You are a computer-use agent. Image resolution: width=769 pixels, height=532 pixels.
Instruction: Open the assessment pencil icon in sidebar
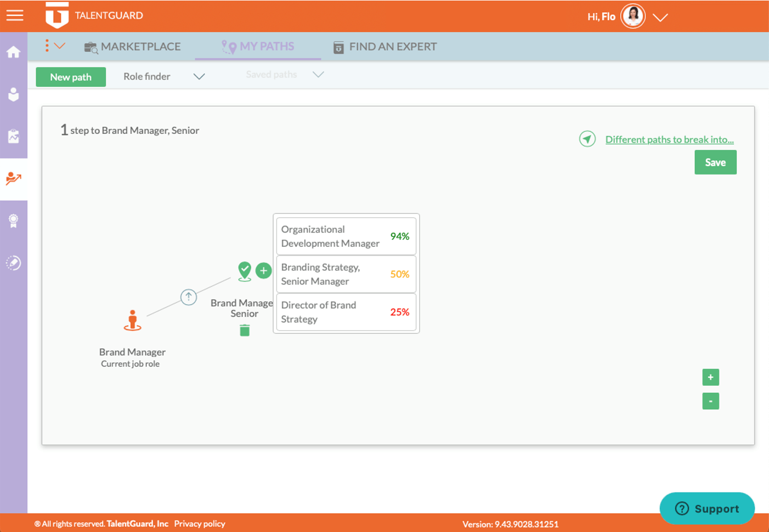coord(14,263)
